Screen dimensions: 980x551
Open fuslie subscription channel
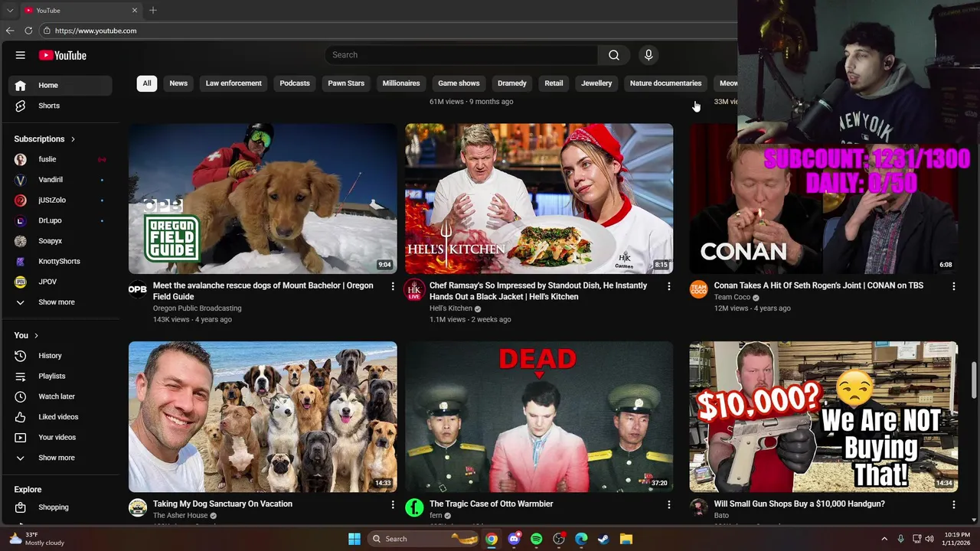[x=60, y=159]
